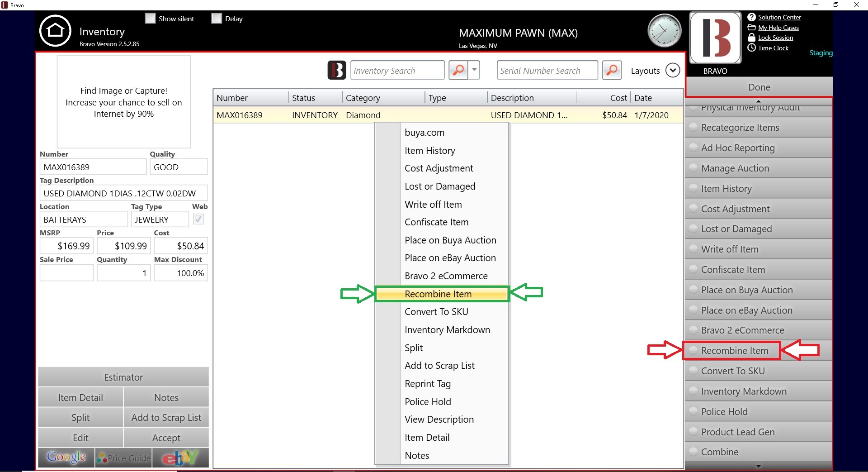Image resolution: width=868 pixels, height=472 pixels.
Task: Click the Solution Center help icon
Action: point(751,17)
